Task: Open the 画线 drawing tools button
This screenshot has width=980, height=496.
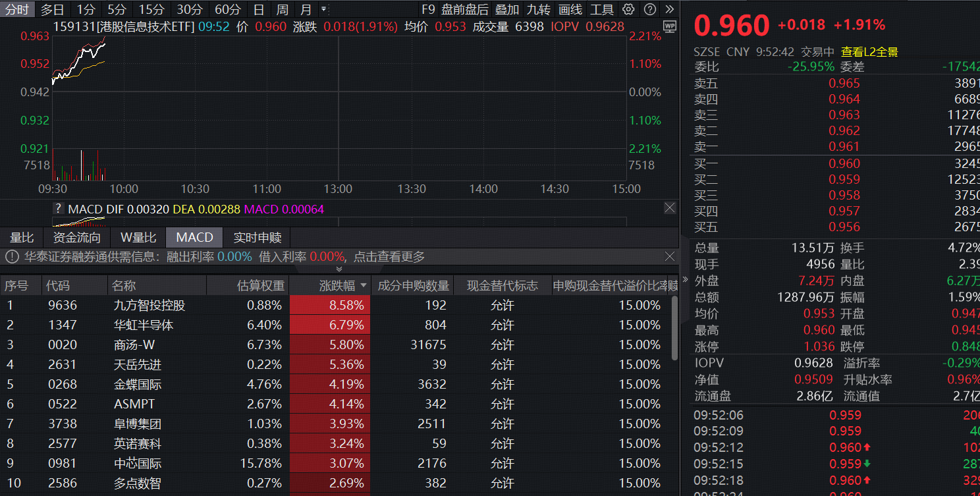Action: click(x=570, y=9)
